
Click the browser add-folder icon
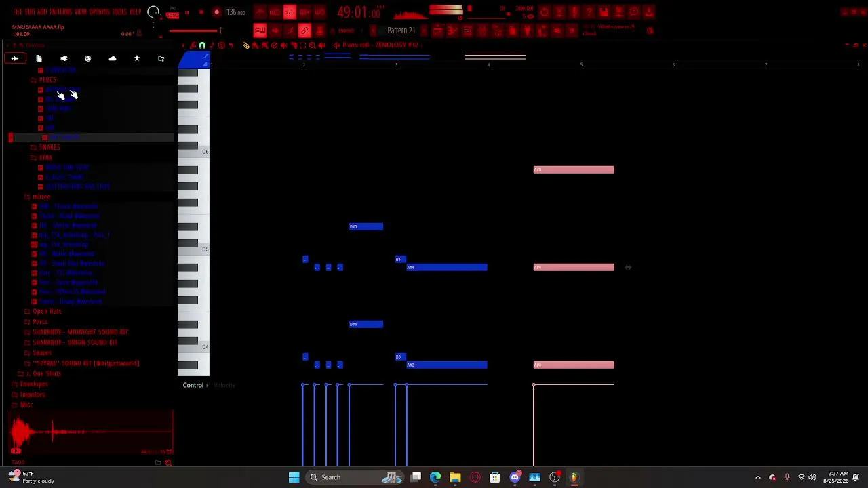161,58
